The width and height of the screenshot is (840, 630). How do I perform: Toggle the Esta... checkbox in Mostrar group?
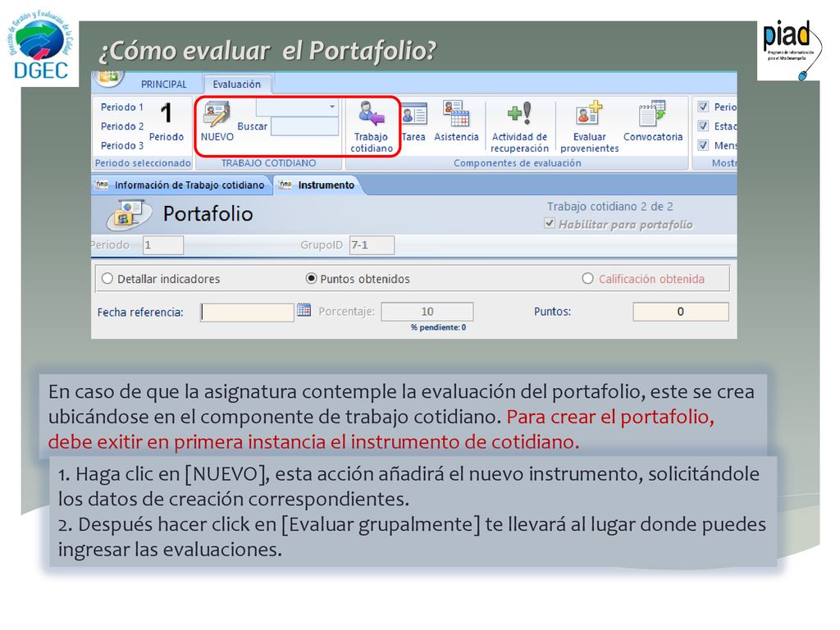(x=703, y=126)
